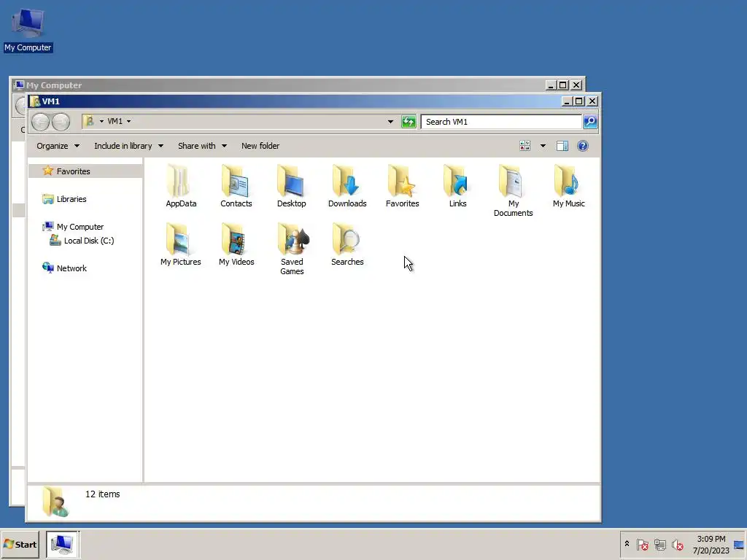Open the Contacts folder
The width and height of the screenshot is (747, 560).
click(x=236, y=186)
